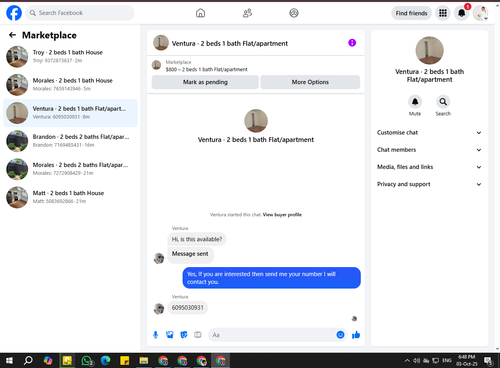500x368 pixels.
Task: Click the volume icon in system tray
Action: tap(416, 361)
